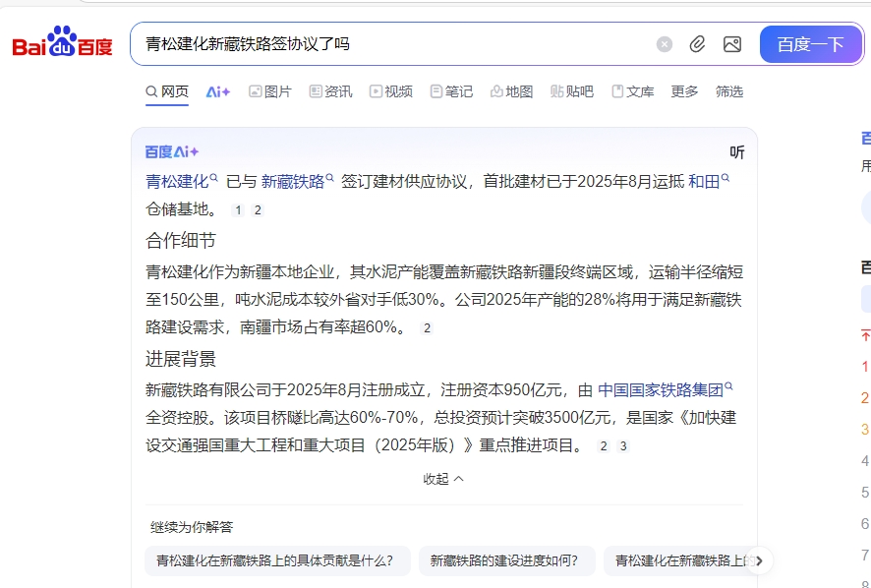Click the news icon in 资讯 tab
The image size is (871, 588).
[x=316, y=91]
